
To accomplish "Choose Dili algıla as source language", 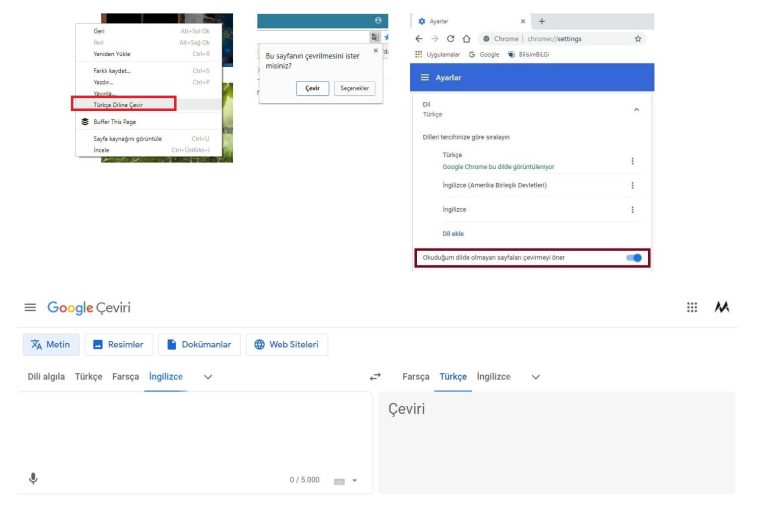I will [46, 377].
